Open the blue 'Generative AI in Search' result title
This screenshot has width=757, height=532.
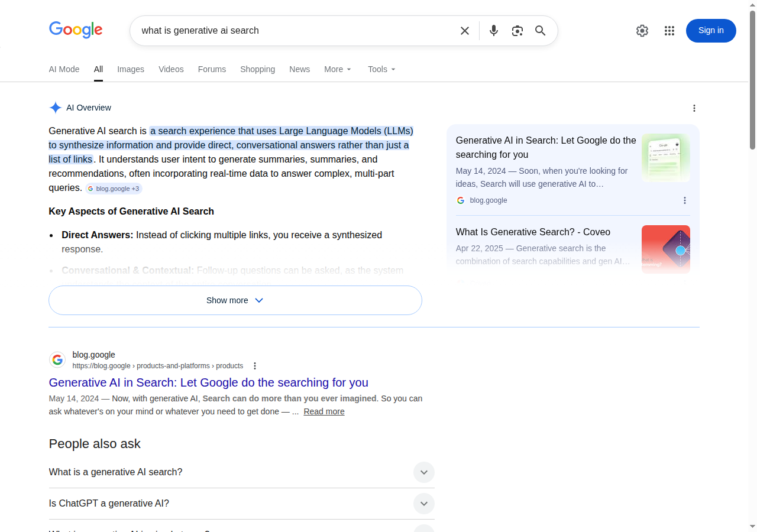tap(209, 382)
